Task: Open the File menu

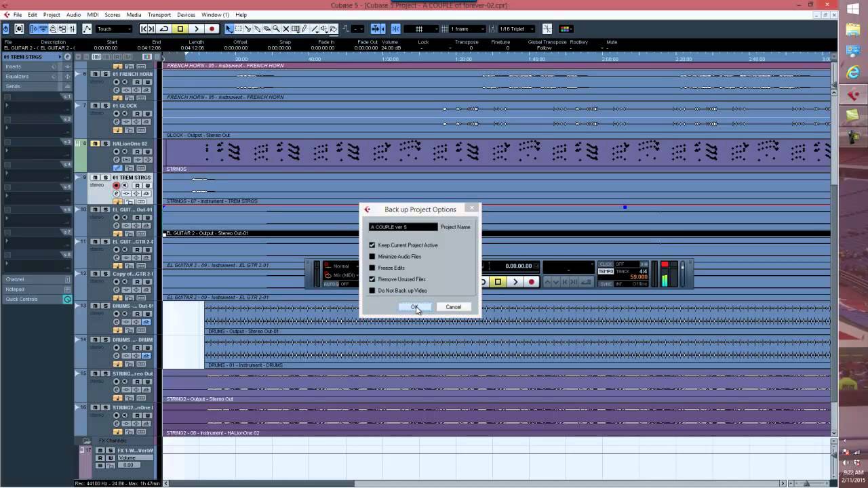Action: click(x=17, y=14)
